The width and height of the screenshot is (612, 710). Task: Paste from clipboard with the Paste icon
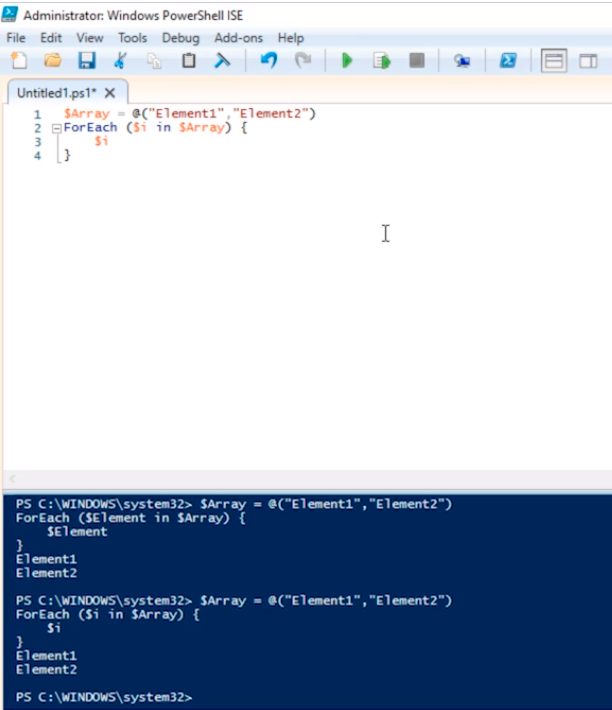coord(189,60)
